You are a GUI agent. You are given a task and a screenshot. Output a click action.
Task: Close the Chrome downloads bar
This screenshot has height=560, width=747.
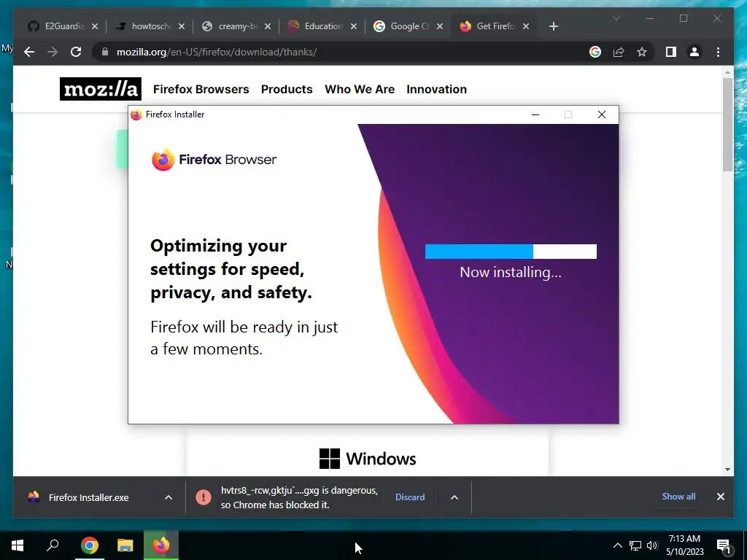(720, 497)
